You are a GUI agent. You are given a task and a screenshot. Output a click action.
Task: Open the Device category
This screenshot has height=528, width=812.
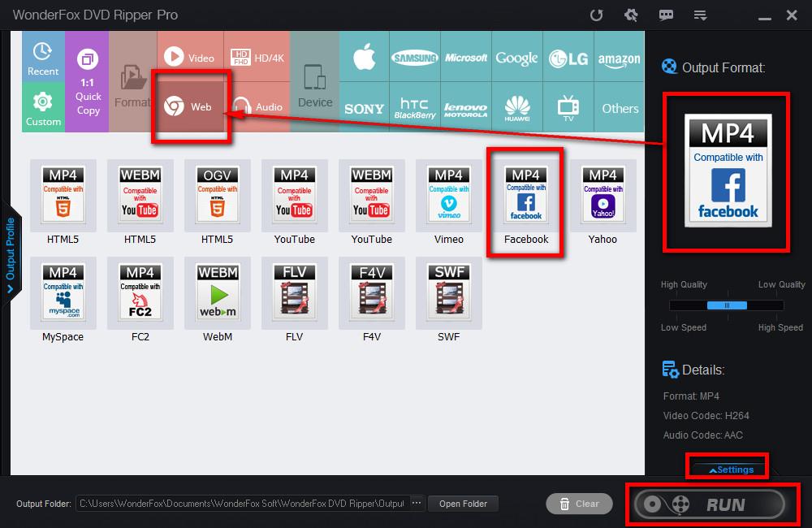[315, 81]
